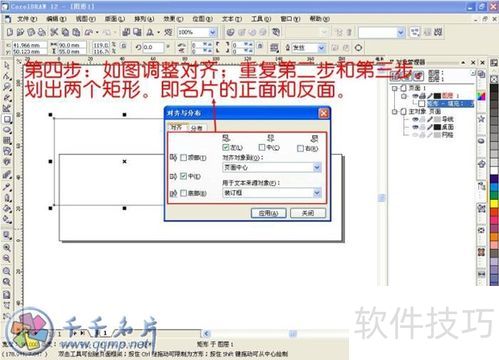Screen dimensions: 499x360
Task: Click the rotation angle input field
Action: point(153,48)
